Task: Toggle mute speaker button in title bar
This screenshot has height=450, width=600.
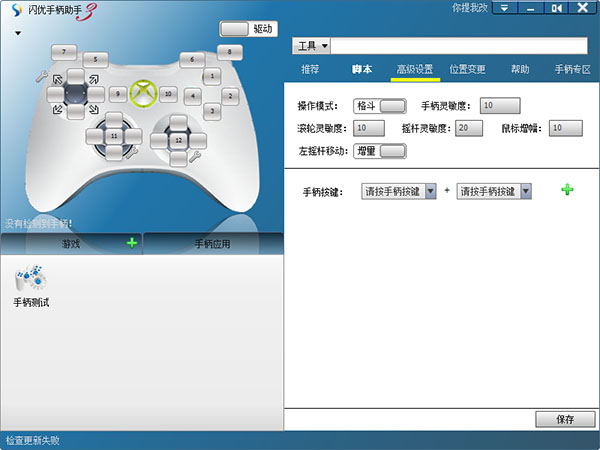Action: (556, 8)
